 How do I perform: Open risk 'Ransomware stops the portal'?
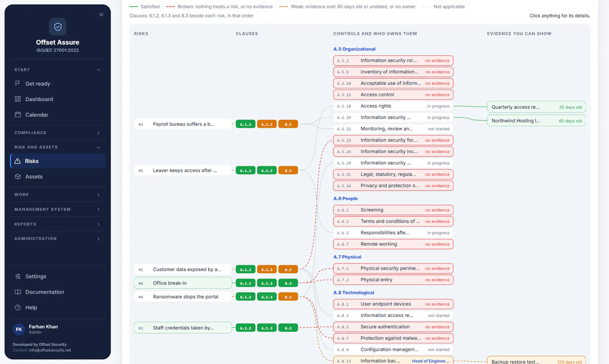tap(183, 297)
